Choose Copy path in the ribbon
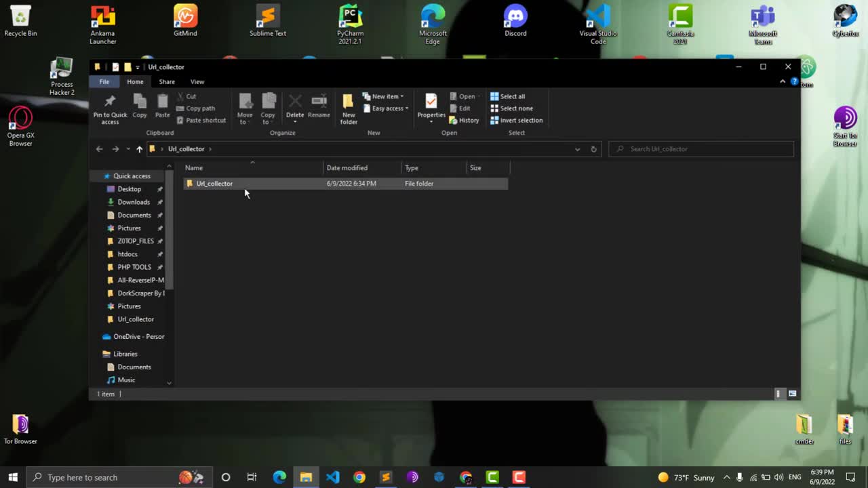Screen dimensions: 868x488 click(196, 108)
